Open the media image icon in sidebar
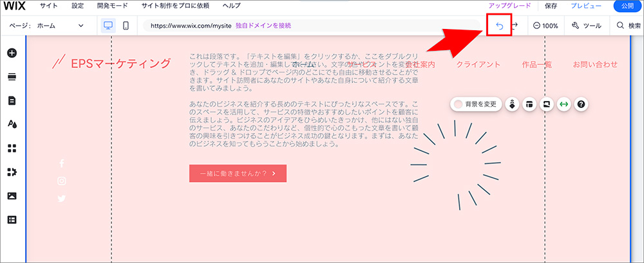This screenshot has width=644, height=263. point(12,196)
